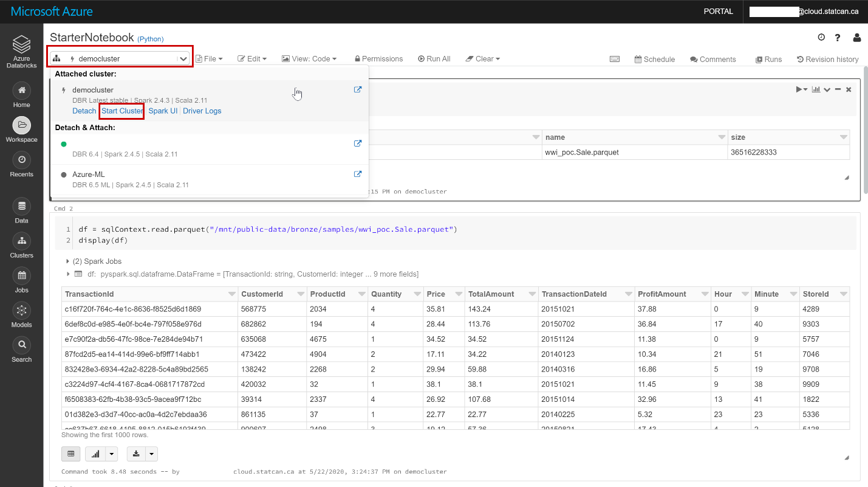Download the results with download icon
The height and width of the screenshot is (487, 868).
pyautogui.click(x=136, y=454)
